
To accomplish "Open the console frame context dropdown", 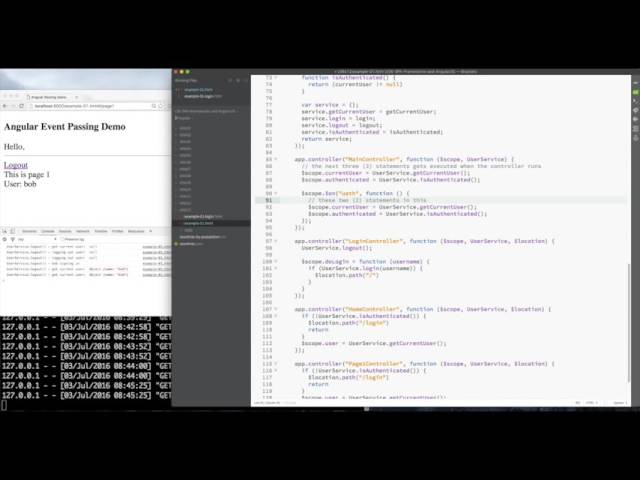I will coord(37,240).
